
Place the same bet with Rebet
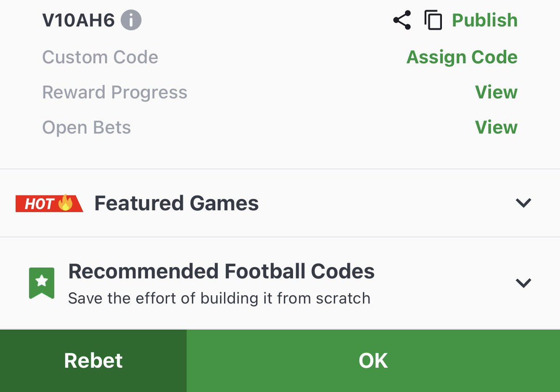tap(93, 361)
